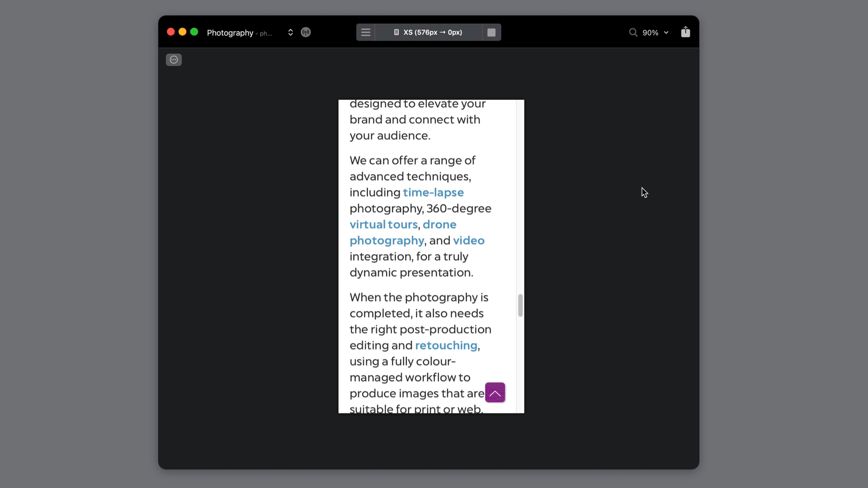Click the yellow minimize window button
Image resolution: width=868 pixels, height=488 pixels.
(x=183, y=32)
